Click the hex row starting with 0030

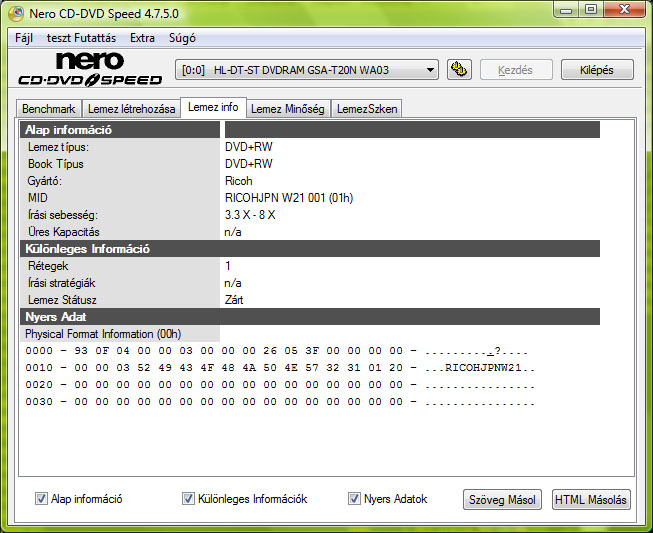click(280, 402)
